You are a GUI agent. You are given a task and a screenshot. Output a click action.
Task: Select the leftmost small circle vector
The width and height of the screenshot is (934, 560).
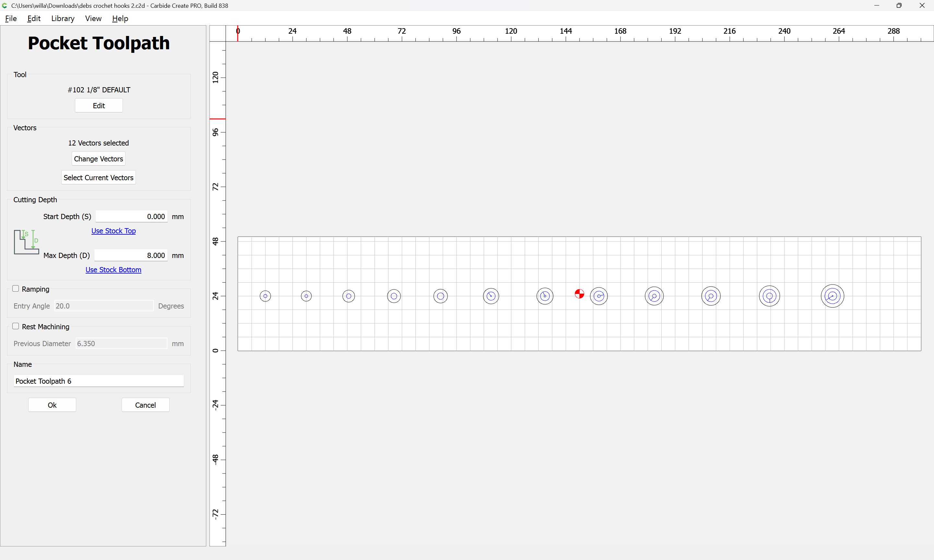tap(265, 296)
